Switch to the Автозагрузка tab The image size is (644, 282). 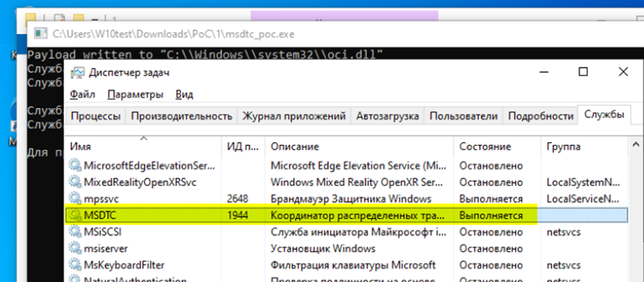[387, 116]
